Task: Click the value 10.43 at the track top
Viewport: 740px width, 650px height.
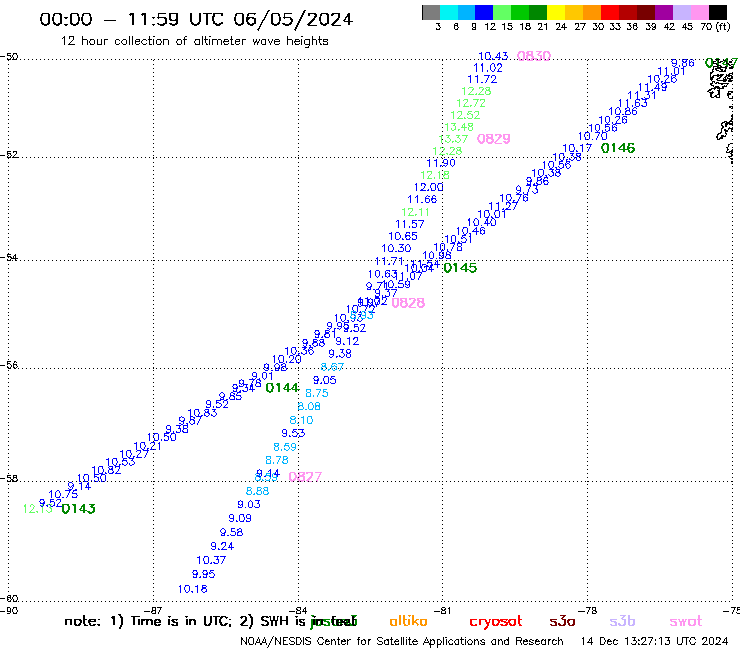Action: (493, 56)
